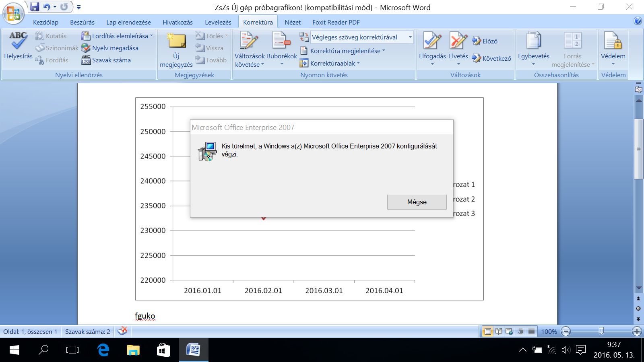This screenshot has height=362, width=644.
Task: Switch to Outline view in status bar
Action: (x=520, y=331)
